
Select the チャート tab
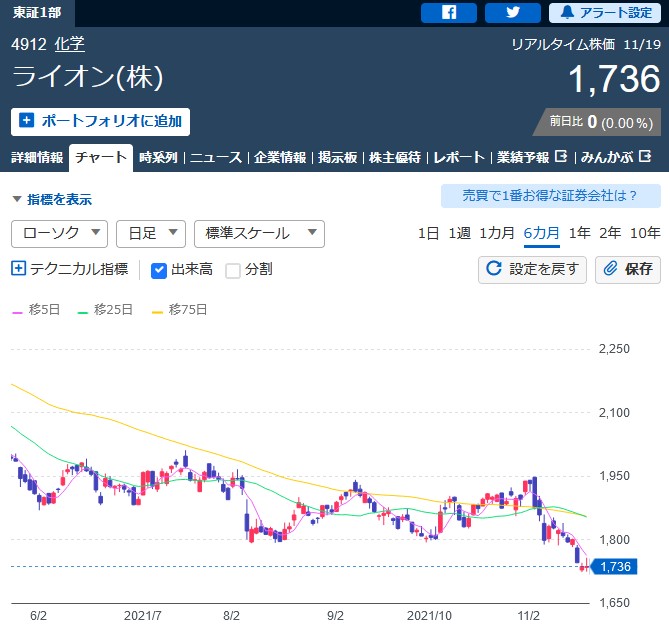(101, 157)
